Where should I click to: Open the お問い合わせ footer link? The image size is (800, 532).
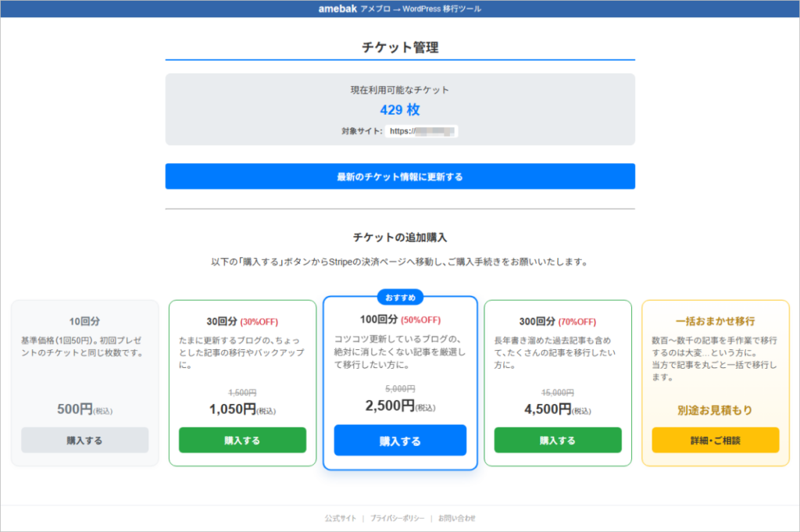tap(456, 518)
